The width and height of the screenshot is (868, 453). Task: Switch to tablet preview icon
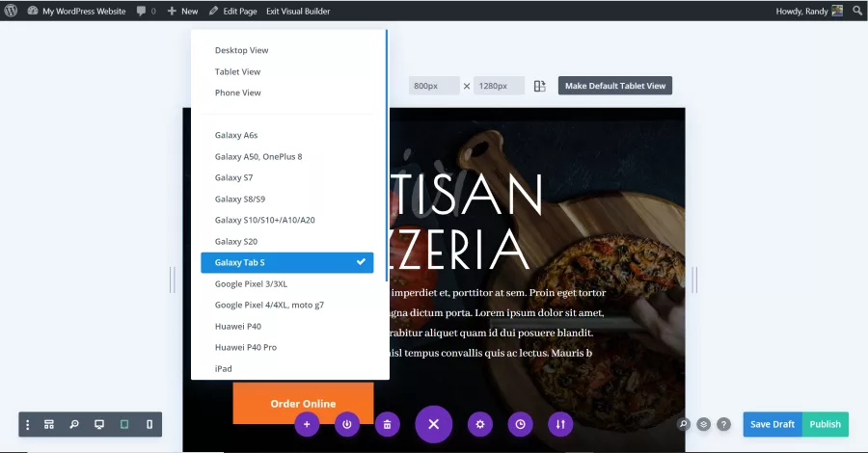pyautogui.click(x=124, y=424)
